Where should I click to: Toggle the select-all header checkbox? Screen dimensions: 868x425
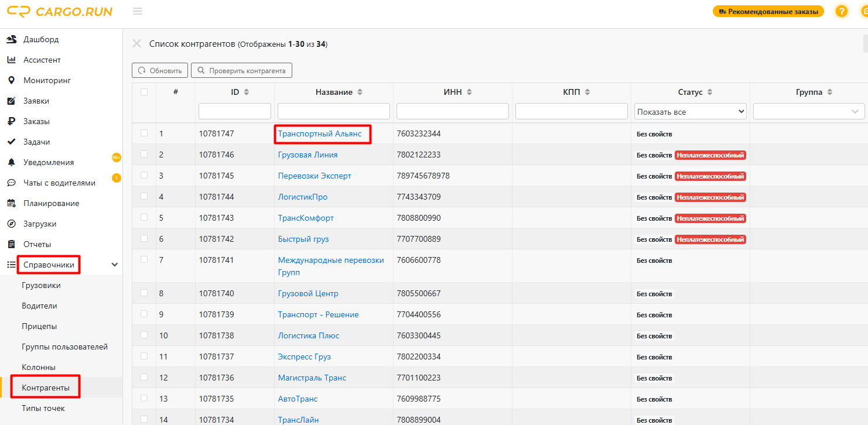tap(144, 92)
